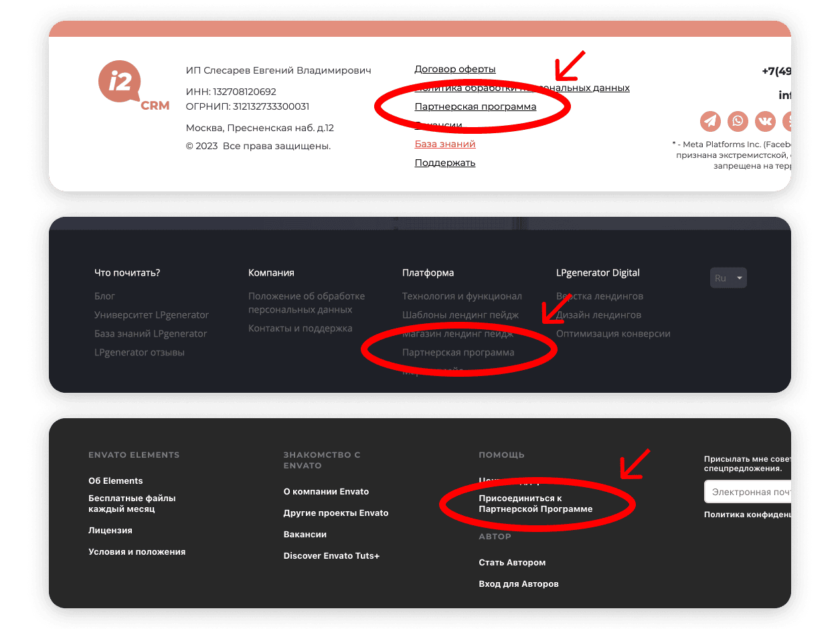The width and height of the screenshot is (840, 629).
Task: Open the VK social icon
Action: [x=765, y=121]
